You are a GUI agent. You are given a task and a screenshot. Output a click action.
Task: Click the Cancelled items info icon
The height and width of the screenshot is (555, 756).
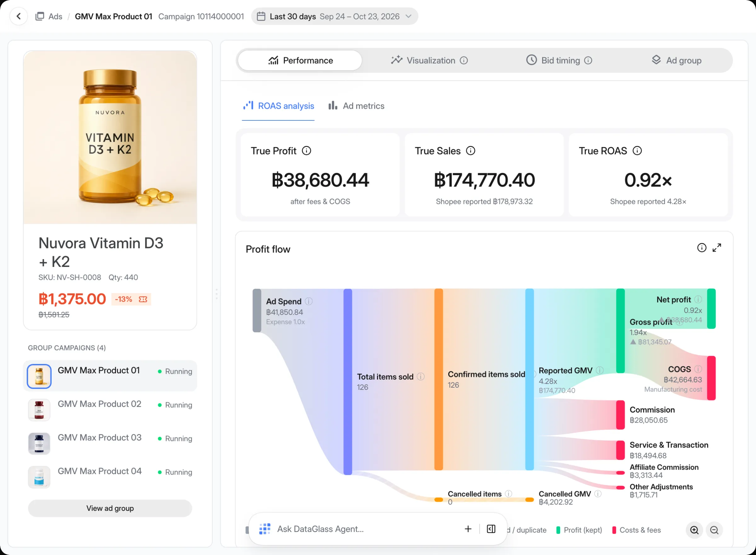click(x=509, y=494)
